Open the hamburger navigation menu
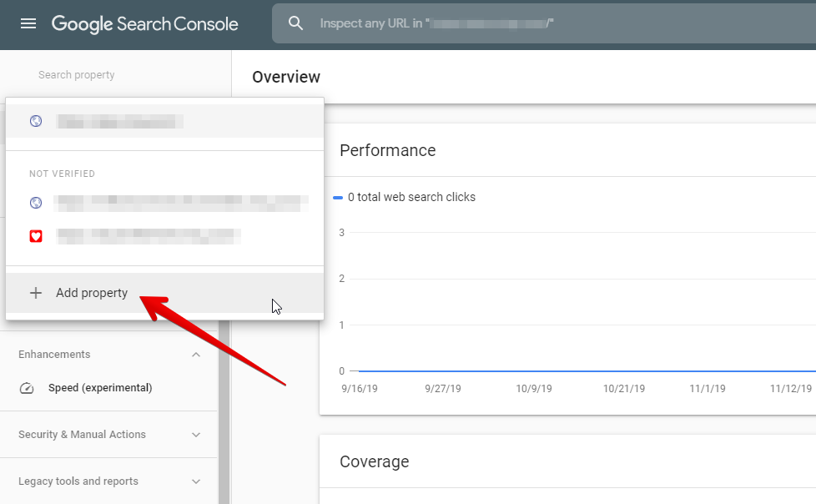Viewport: 816px width, 504px height. coord(28,23)
